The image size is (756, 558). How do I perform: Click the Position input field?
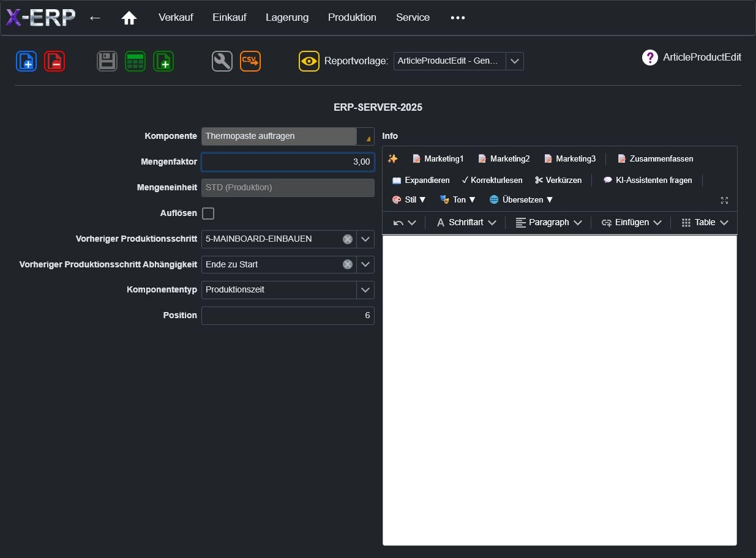click(288, 316)
